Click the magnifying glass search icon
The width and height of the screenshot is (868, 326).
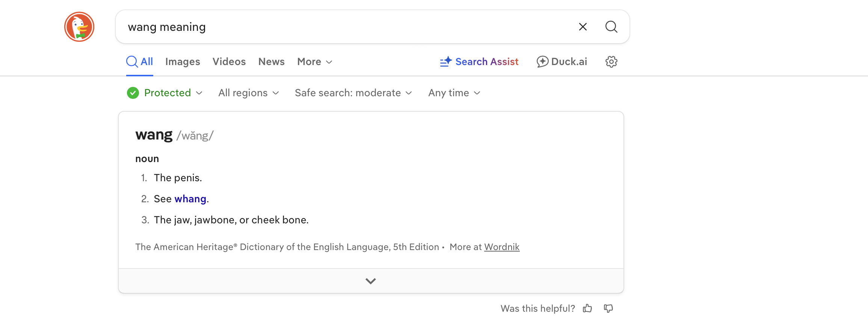[x=611, y=27]
